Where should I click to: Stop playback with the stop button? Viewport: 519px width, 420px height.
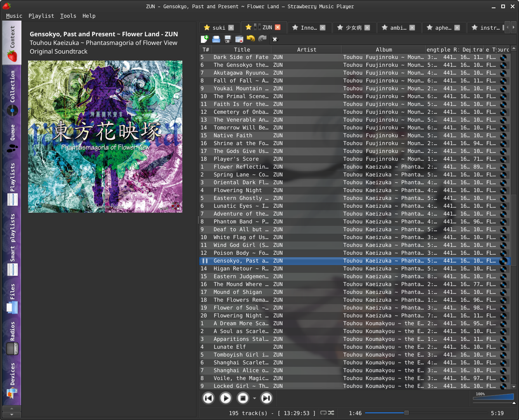click(x=243, y=398)
